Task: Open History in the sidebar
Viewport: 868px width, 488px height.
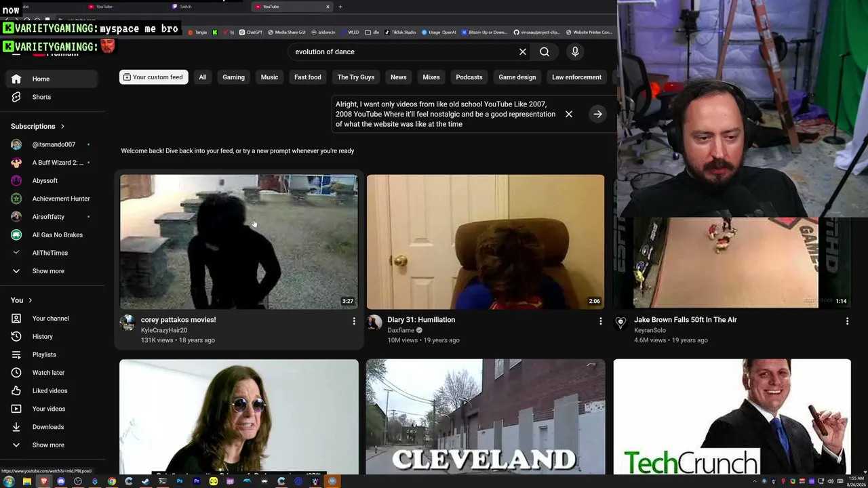Action: pos(53,336)
